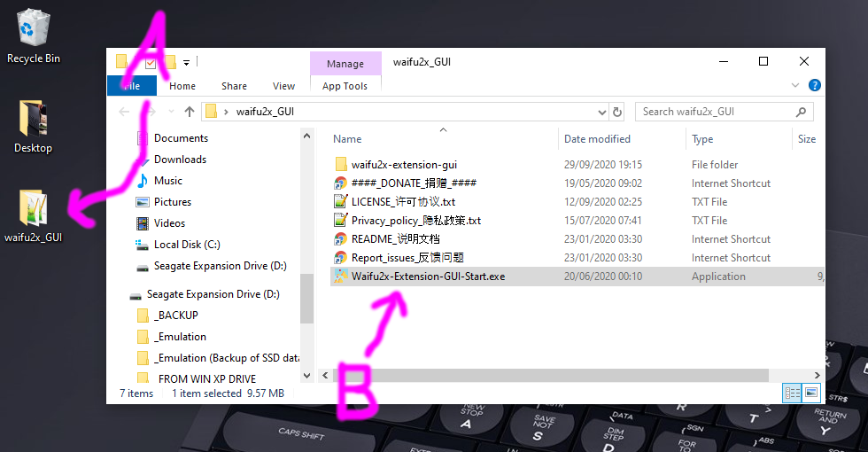The image size is (868, 452).
Task: Click the address bar path waifu2x_GUI
Action: 265,112
